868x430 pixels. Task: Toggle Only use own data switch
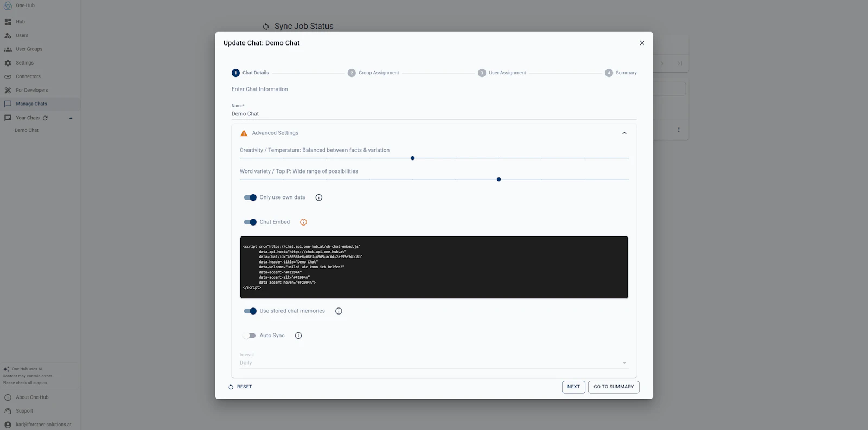[x=250, y=197]
